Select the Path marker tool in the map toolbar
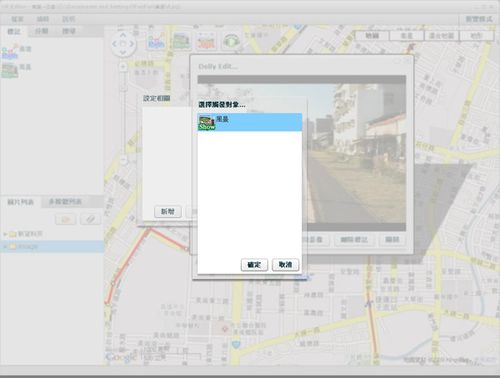The height and width of the screenshot is (378, 500). pos(156,41)
